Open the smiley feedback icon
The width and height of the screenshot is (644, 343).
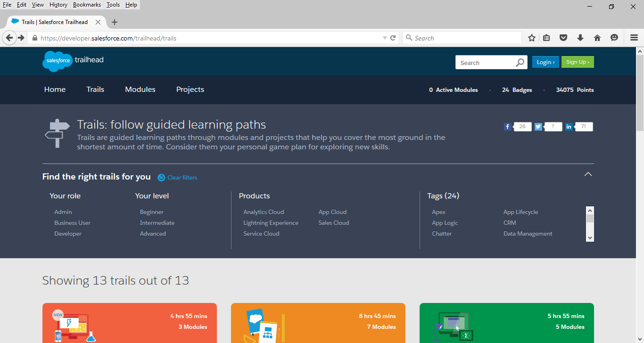(614, 38)
